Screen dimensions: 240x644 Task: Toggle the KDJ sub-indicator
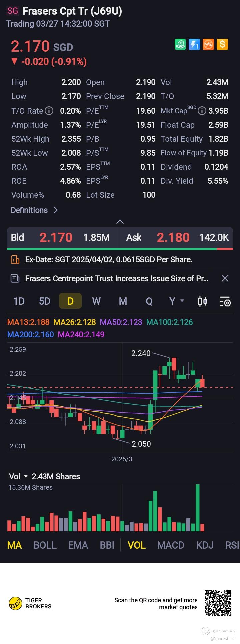205,545
